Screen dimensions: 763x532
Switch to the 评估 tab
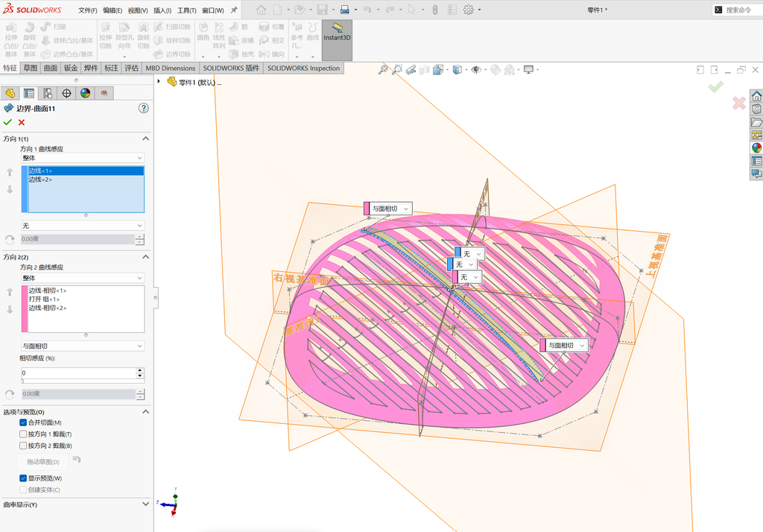click(x=131, y=68)
